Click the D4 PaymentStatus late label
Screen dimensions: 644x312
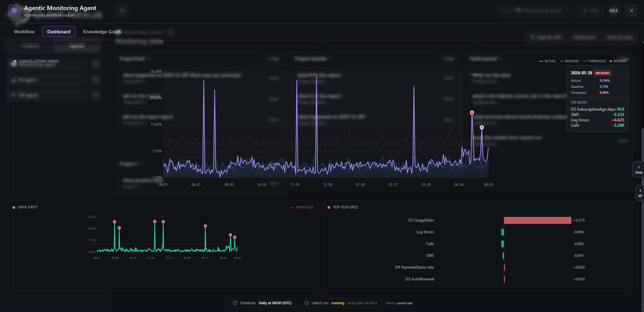(x=415, y=267)
